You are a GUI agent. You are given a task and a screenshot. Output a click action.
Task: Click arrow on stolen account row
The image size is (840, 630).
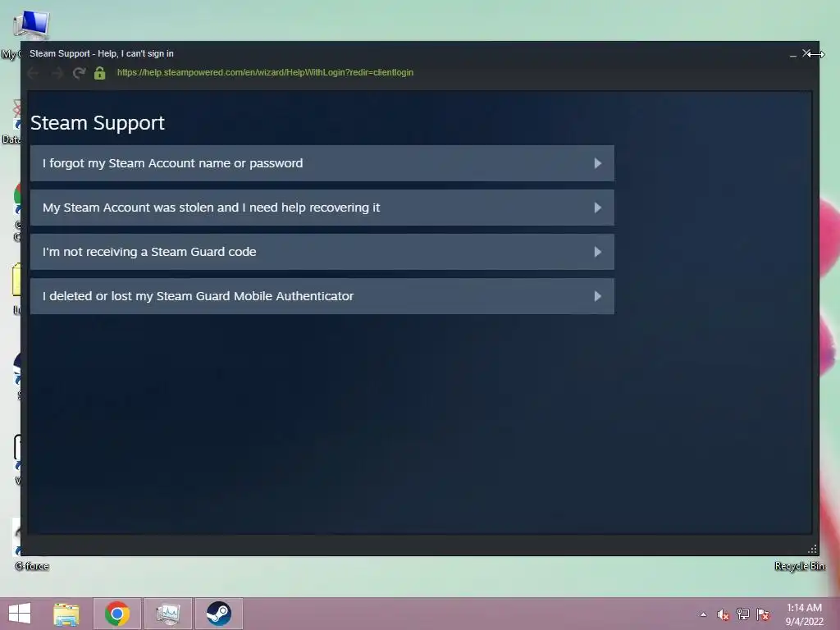coord(598,208)
